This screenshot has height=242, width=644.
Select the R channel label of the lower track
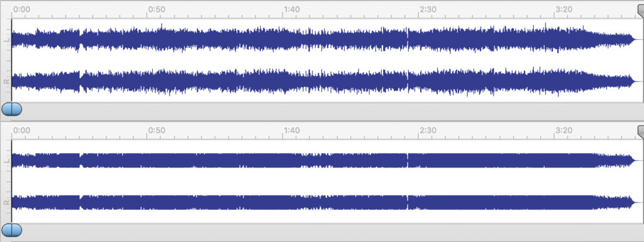point(6,202)
